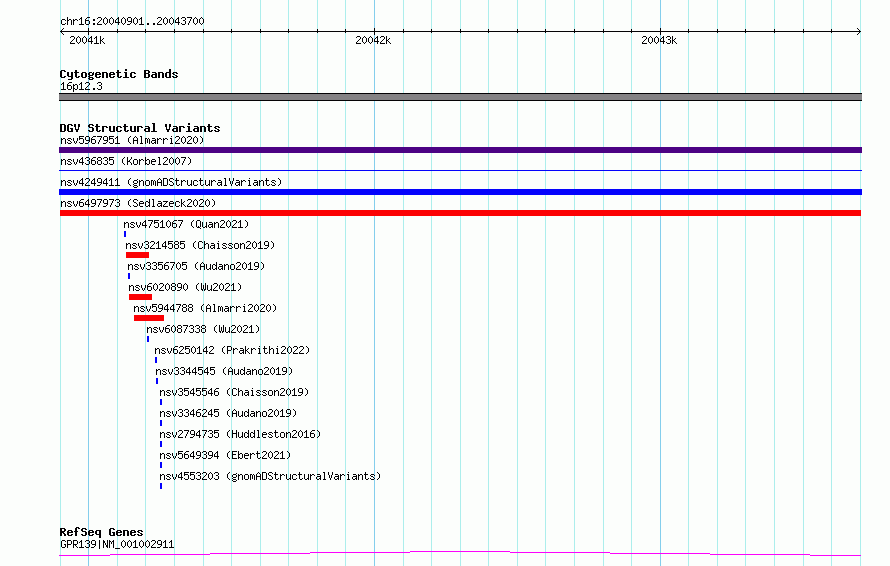Open nsv4249411 (gnomADStructuralVariants) label

coord(171,182)
